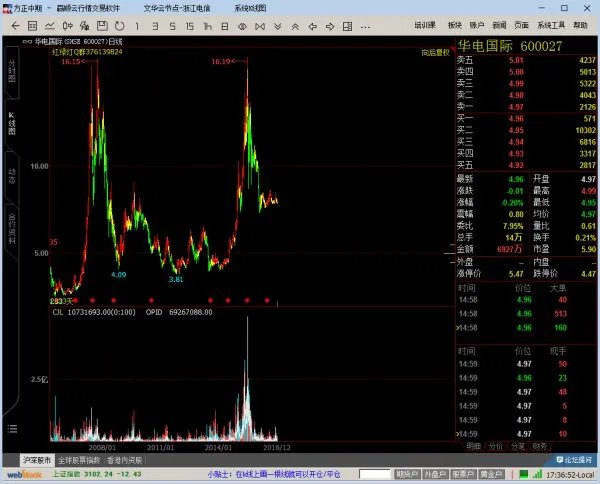Click the stock code input field in status bar
Screen dimensions: 600x484
[374, 473]
